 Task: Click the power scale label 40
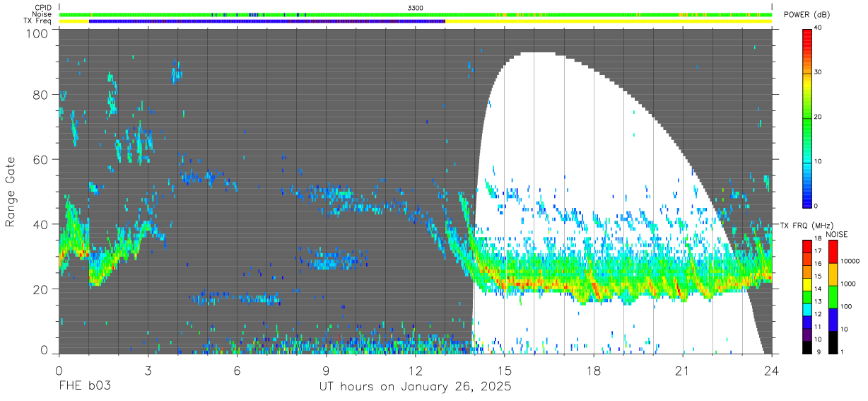(x=819, y=28)
